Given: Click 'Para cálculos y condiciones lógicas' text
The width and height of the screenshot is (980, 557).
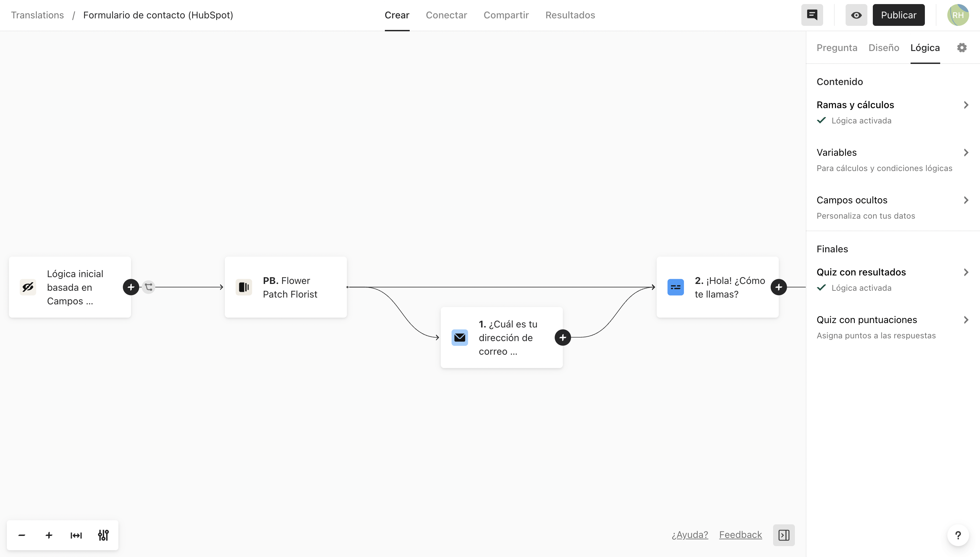Looking at the screenshot, I should click(x=884, y=168).
